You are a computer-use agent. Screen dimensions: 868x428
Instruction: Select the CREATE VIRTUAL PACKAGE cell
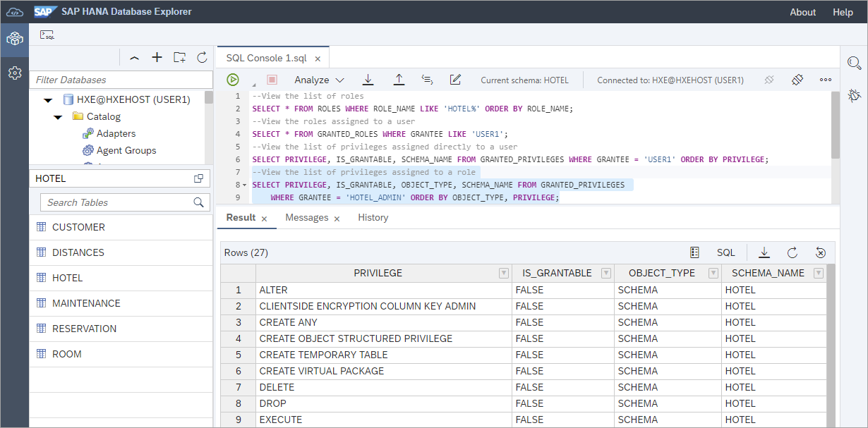pyautogui.click(x=384, y=371)
